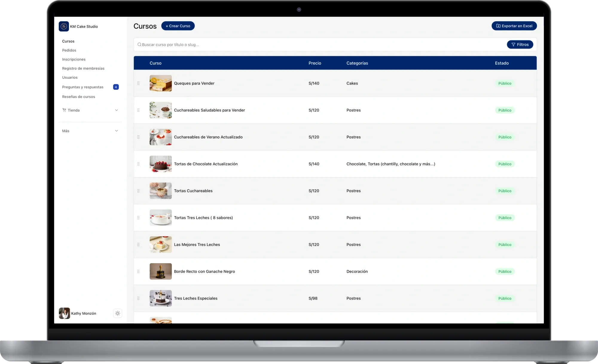Click drag handle for Cuchareables Saludables para Vender
The height and width of the screenshot is (364, 598).
[x=138, y=110]
